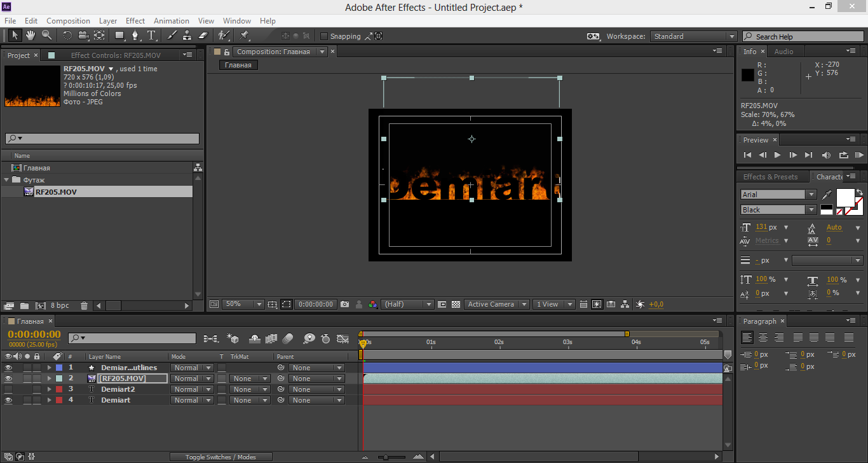Screen dimensions: 868x463
Task: Select the Clone Stamp tool
Action: tap(187, 36)
